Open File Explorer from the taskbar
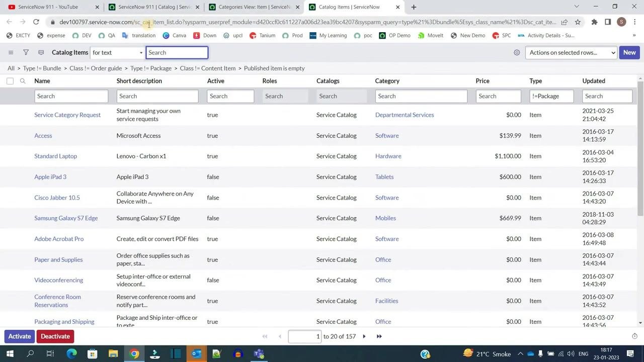 coord(113,354)
